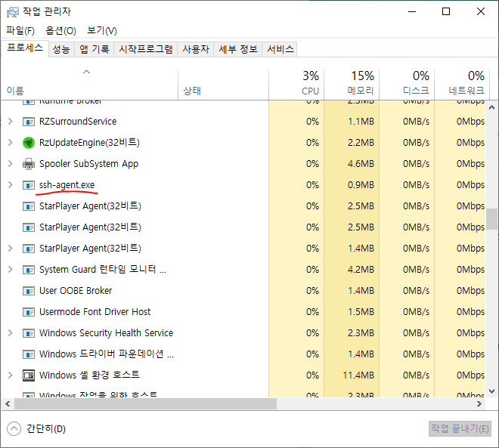Expand the RZSurroundService process group
The width and height of the screenshot is (499, 448).
[10, 121]
